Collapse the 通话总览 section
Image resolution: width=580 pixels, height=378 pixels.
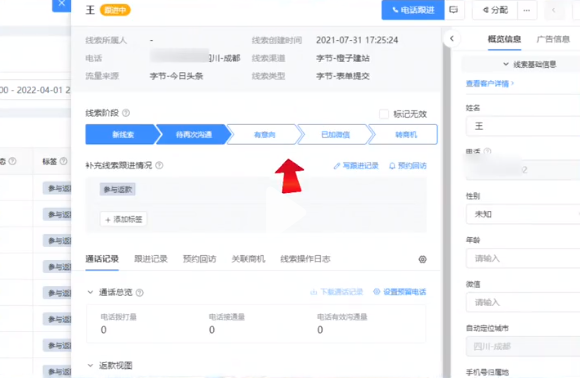pyautogui.click(x=90, y=292)
